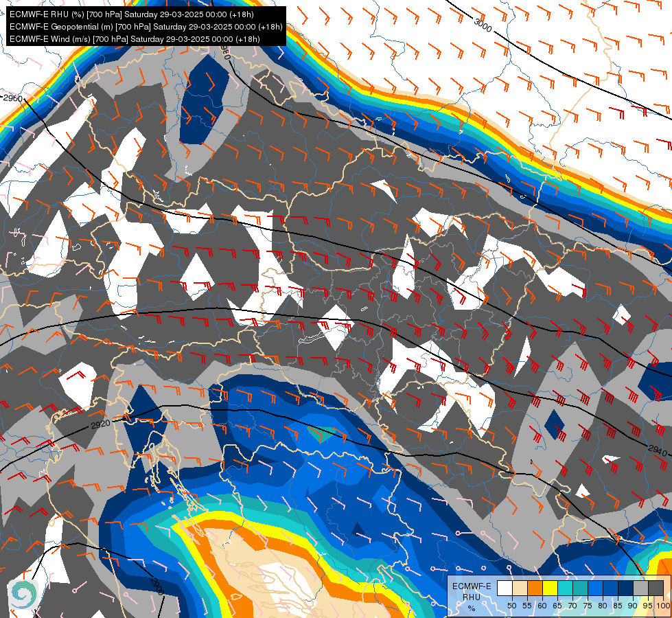
Task: Click the legend value 80
Action: (603, 606)
